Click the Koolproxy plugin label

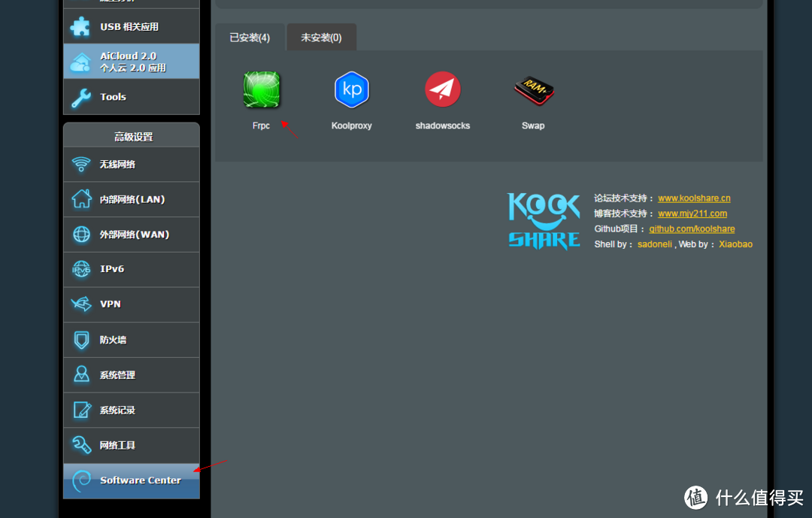(352, 126)
